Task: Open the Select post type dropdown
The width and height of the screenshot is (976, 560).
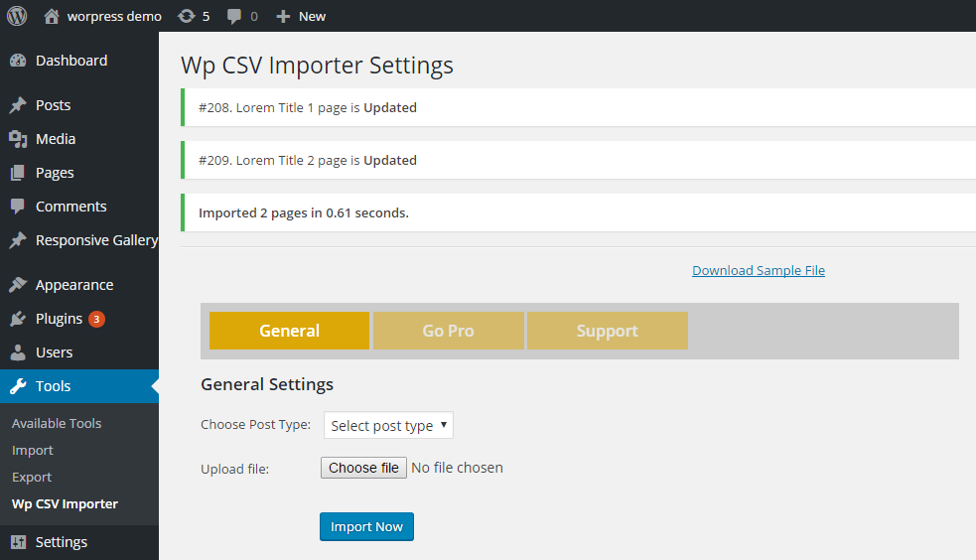Action: pos(388,425)
